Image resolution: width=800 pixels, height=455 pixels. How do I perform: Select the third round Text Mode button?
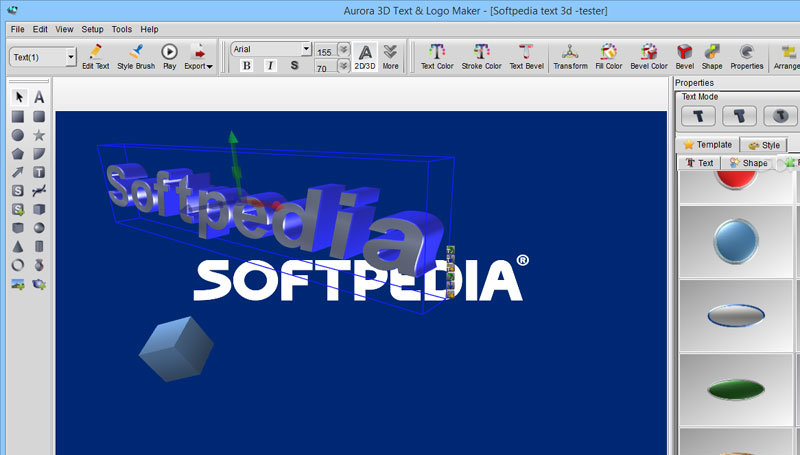(780, 116)
